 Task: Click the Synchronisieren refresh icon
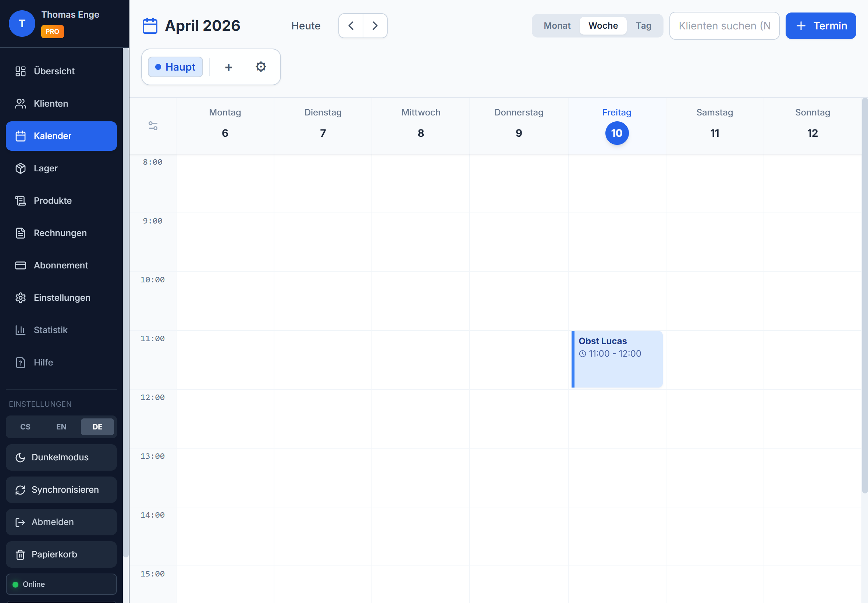tap(20, 490)
